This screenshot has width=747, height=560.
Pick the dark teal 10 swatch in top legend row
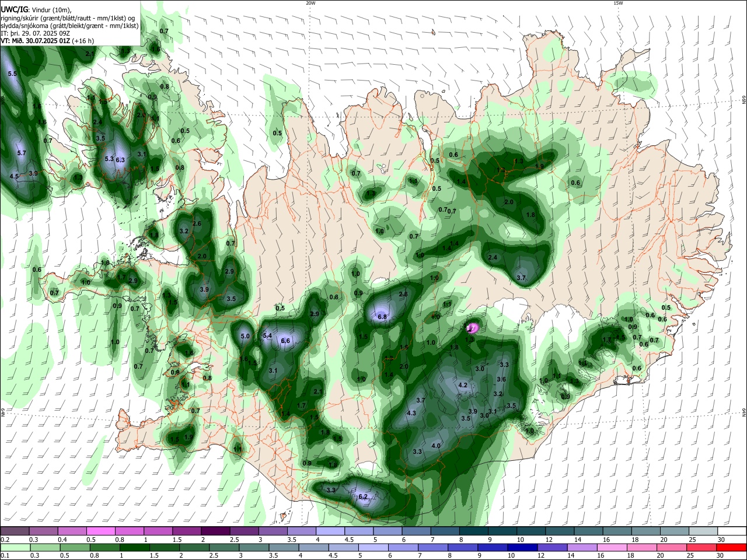[531, 531]
